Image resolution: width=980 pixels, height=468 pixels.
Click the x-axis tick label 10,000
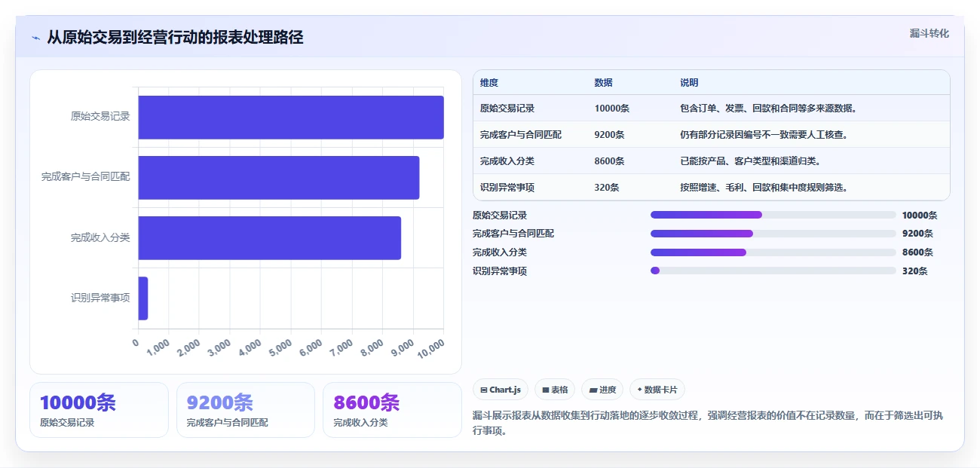tap(430, 347)
